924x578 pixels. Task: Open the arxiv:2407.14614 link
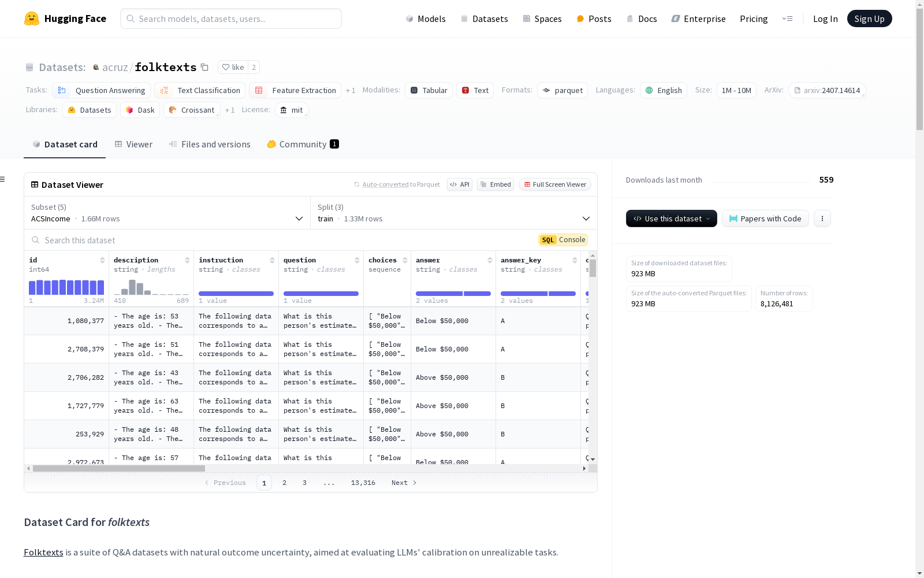click(x=827, y=90)
